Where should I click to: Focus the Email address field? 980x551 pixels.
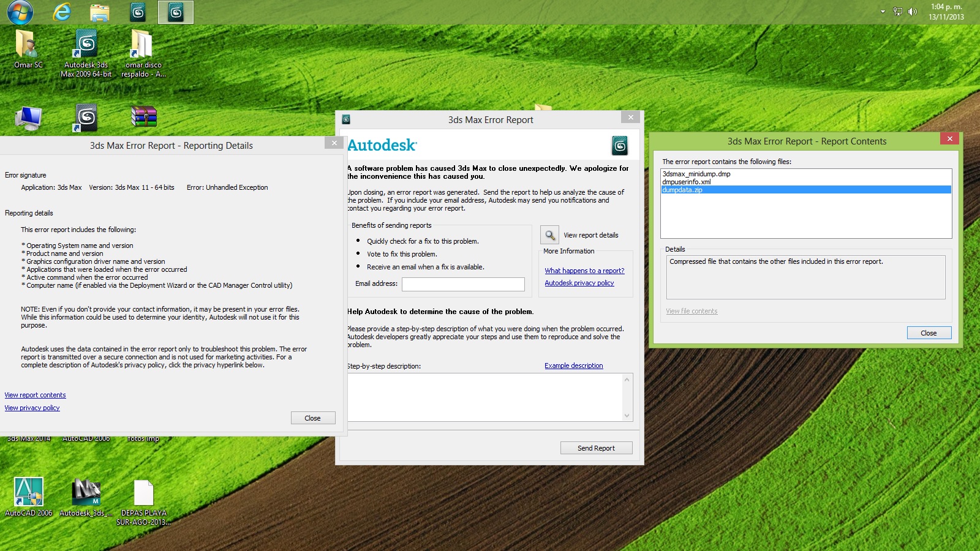[x=463, y=284]
